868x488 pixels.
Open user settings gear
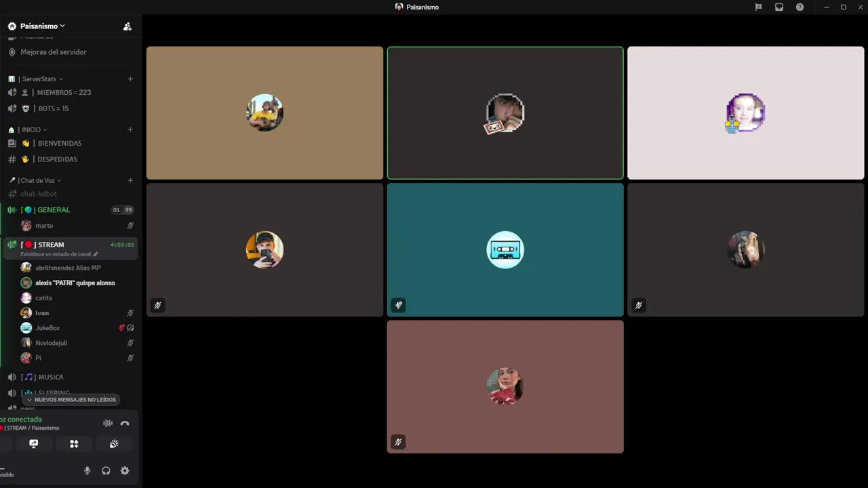click(125, 470)
